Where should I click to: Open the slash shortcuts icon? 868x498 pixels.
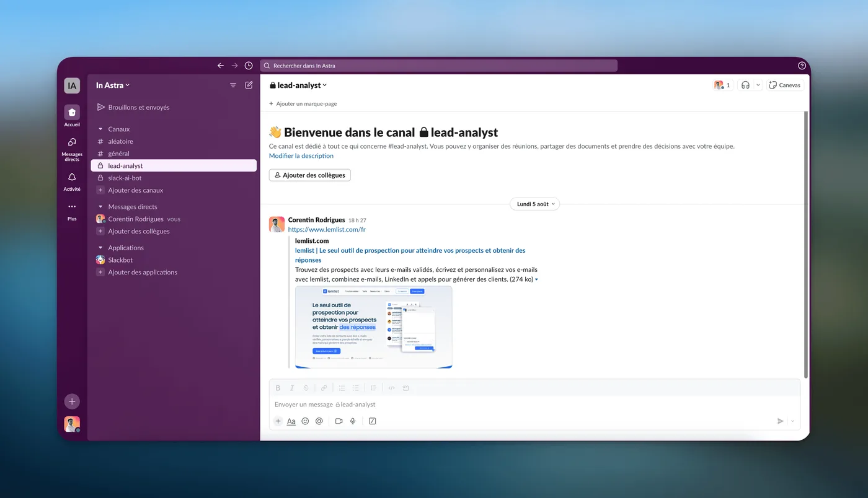tap(372, 421)
